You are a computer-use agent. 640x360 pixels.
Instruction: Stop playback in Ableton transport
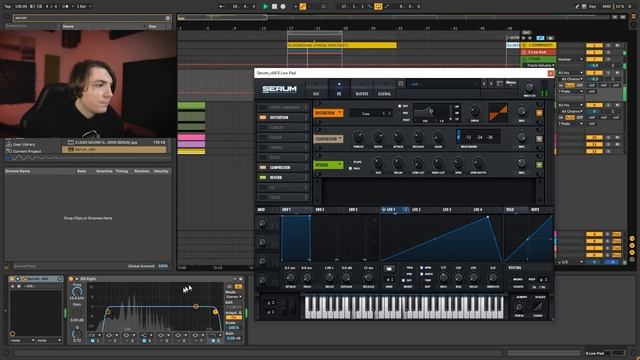[x=274, y=7]
